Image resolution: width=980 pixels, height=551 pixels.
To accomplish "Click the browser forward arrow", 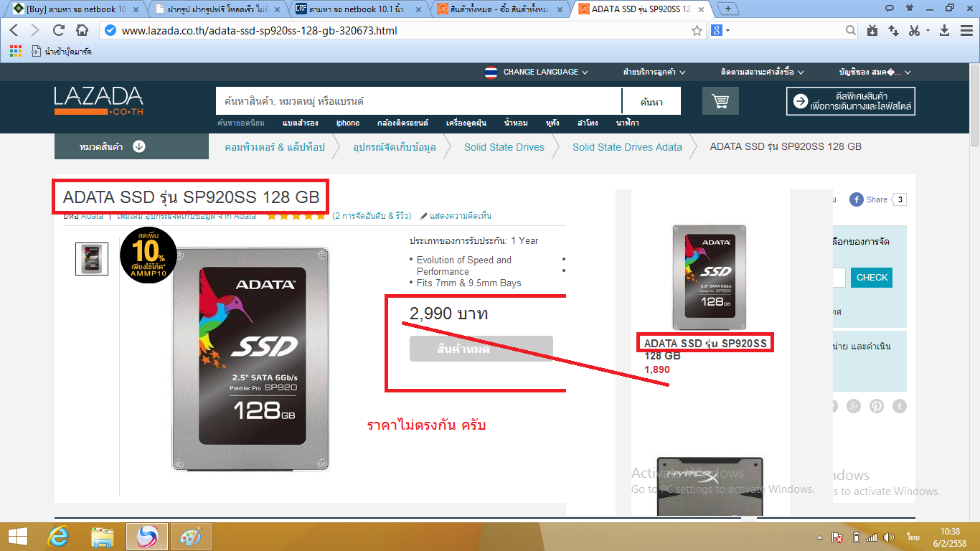I will (35, 30).
